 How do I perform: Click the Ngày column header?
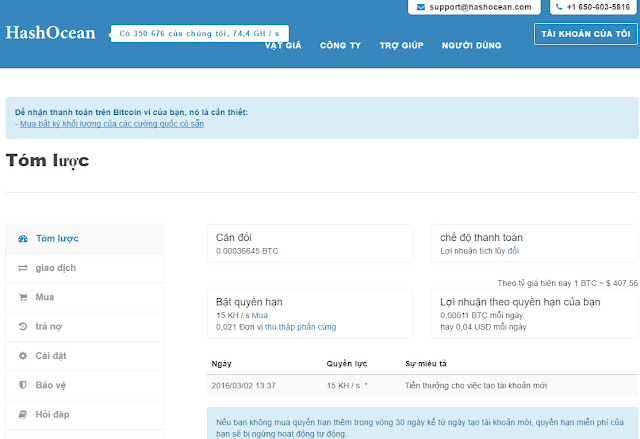221,364
